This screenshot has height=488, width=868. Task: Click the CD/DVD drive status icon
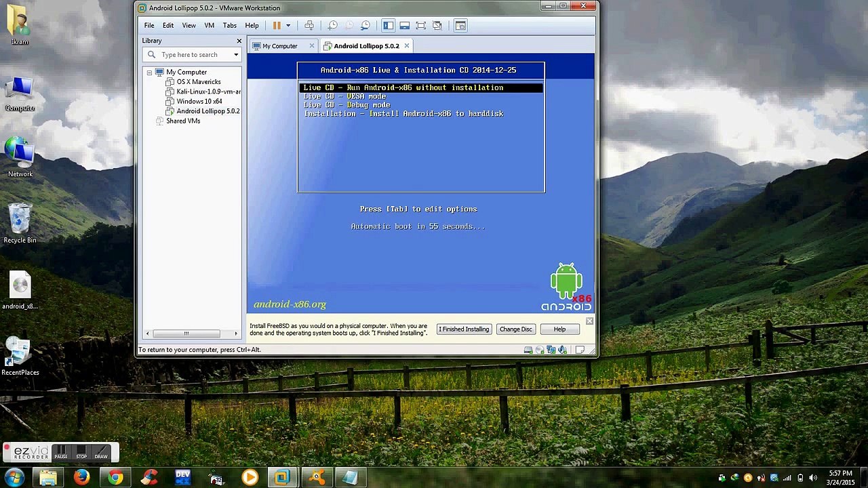540,350
